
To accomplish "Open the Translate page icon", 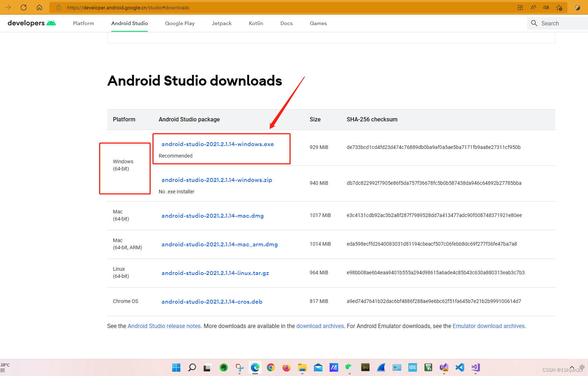I will click(546, 7).
